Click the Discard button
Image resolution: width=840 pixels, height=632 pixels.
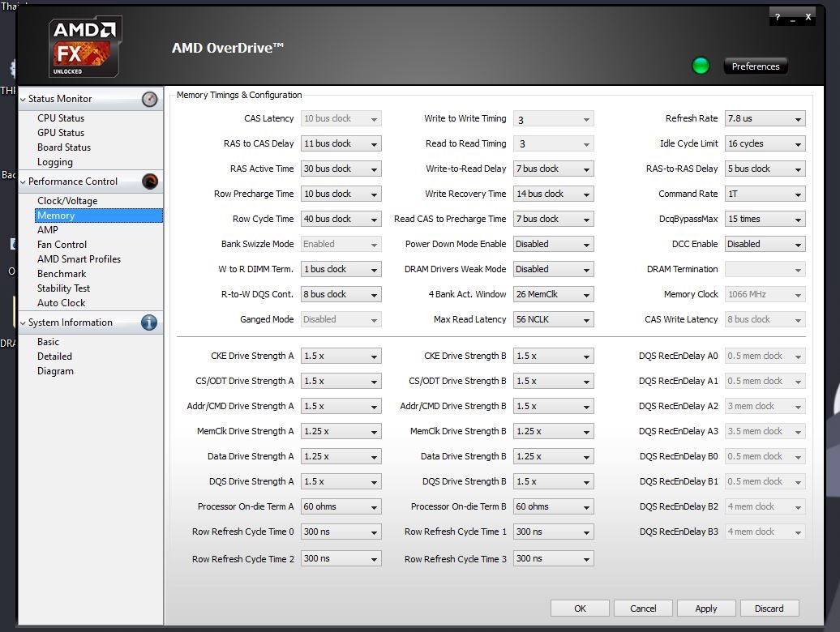point(769,609)
